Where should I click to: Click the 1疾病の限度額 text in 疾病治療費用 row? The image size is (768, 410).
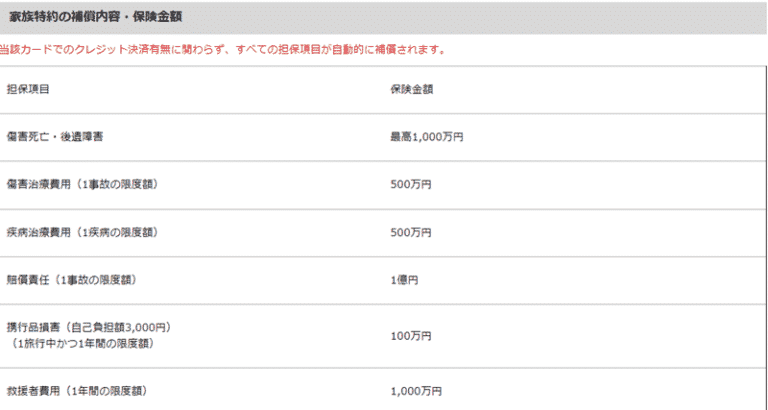115,232
